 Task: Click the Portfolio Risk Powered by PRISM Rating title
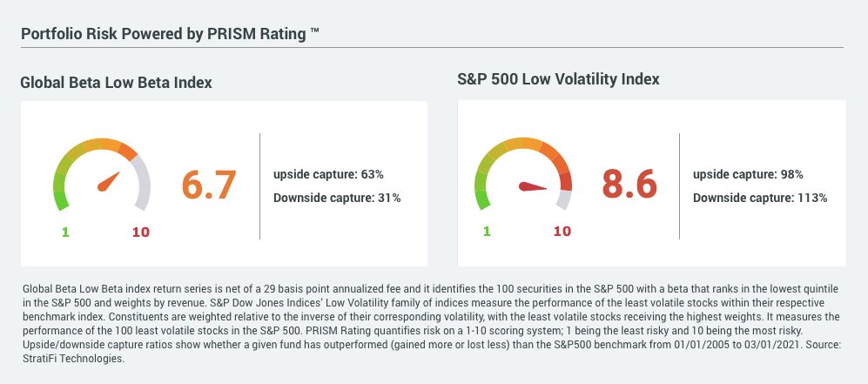point(170,33)
